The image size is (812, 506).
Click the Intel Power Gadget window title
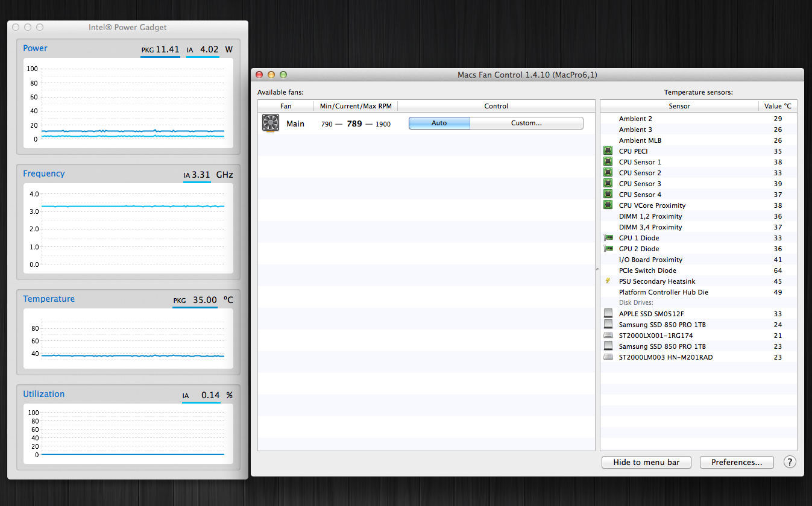point(128,27)
